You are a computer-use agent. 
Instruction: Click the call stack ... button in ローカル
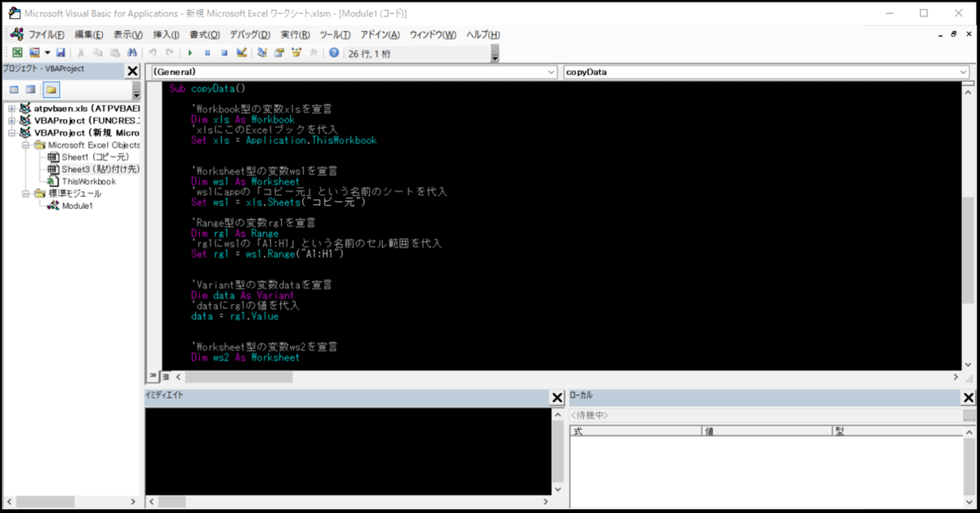pos(969,416)
